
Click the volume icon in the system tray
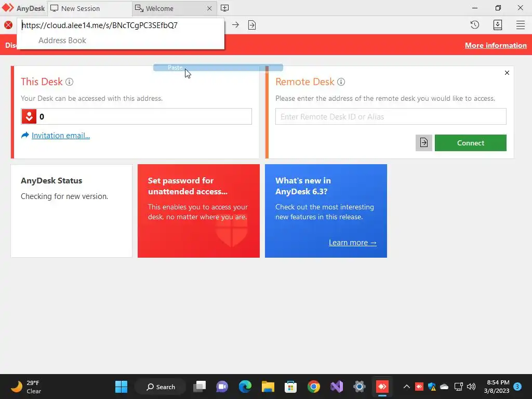click(471, 387)
